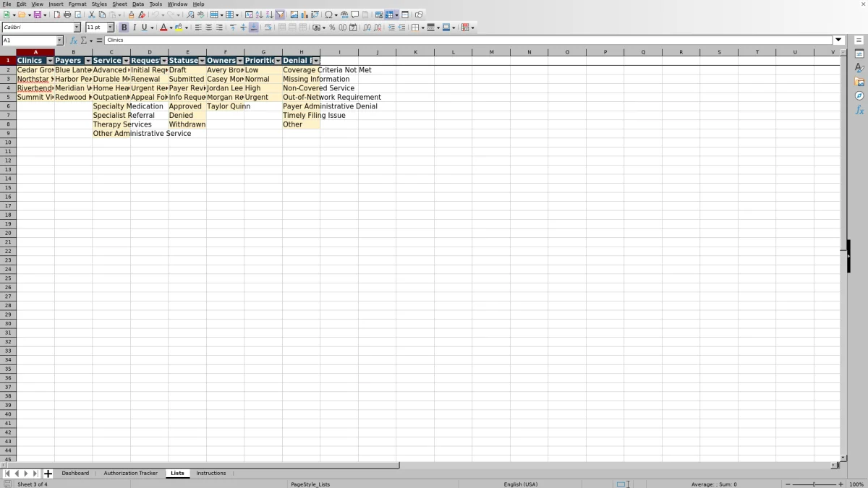The height and width of the screenshot is (488, 868).
Task: Click the zoom slider in status bar
Action: point(814,484)
